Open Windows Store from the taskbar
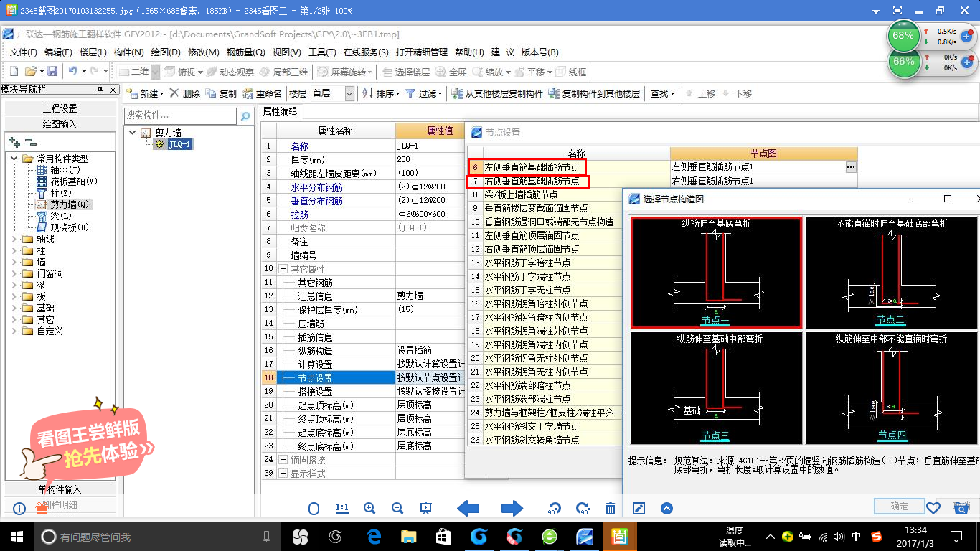980x551 pixels. 443,536
